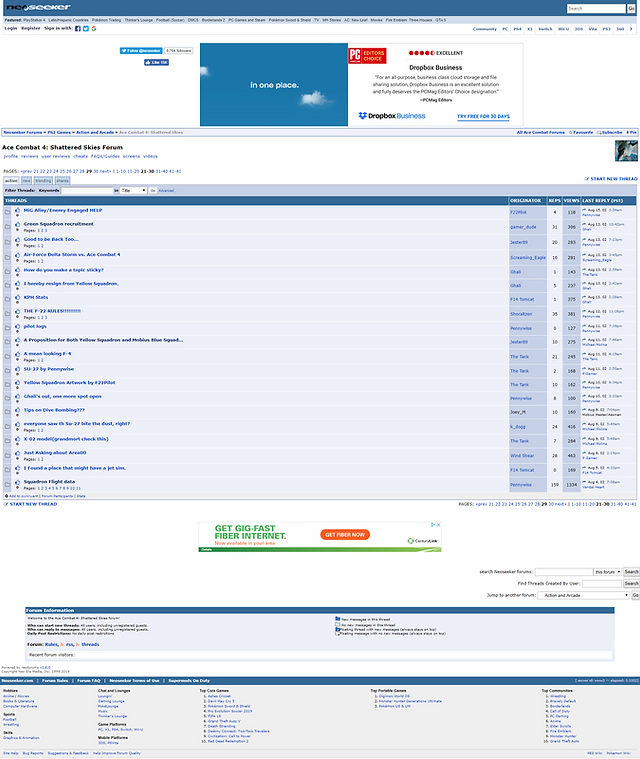Click thumbs-up icon for KPH Stats thread

17,298
